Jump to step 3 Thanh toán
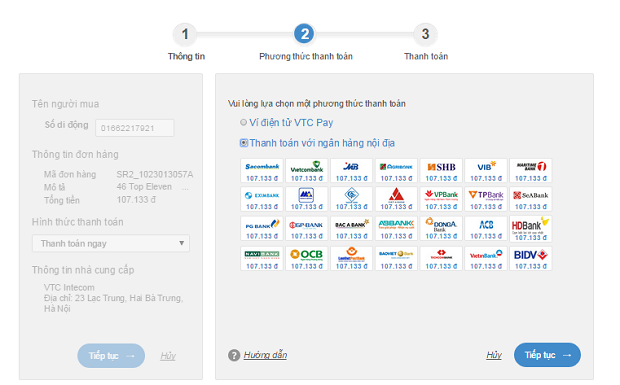Viewport: 620px width, 385px height. [x=425, y=34]
